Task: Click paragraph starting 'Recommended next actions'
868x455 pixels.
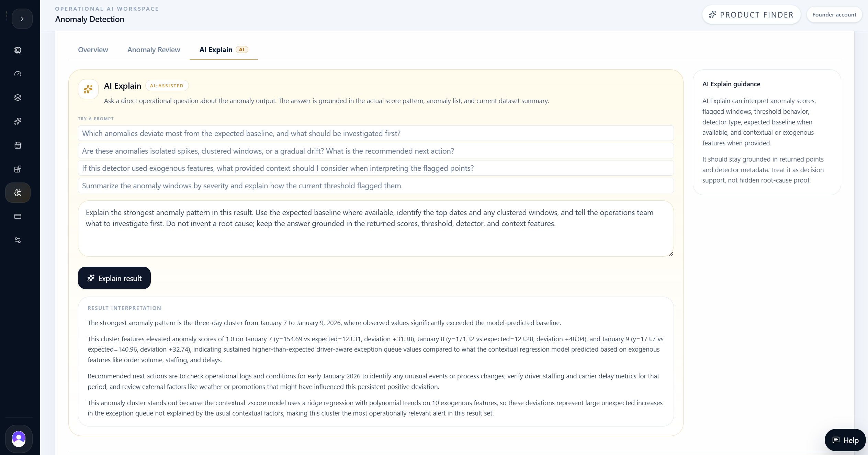Action: (x=373, y=381)
